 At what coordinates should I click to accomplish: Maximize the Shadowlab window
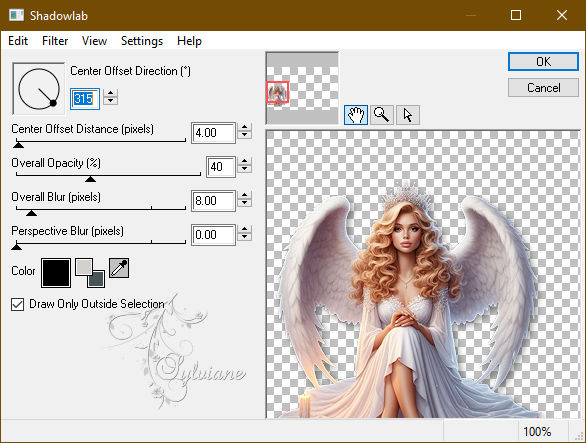click(x=516, y=15)
